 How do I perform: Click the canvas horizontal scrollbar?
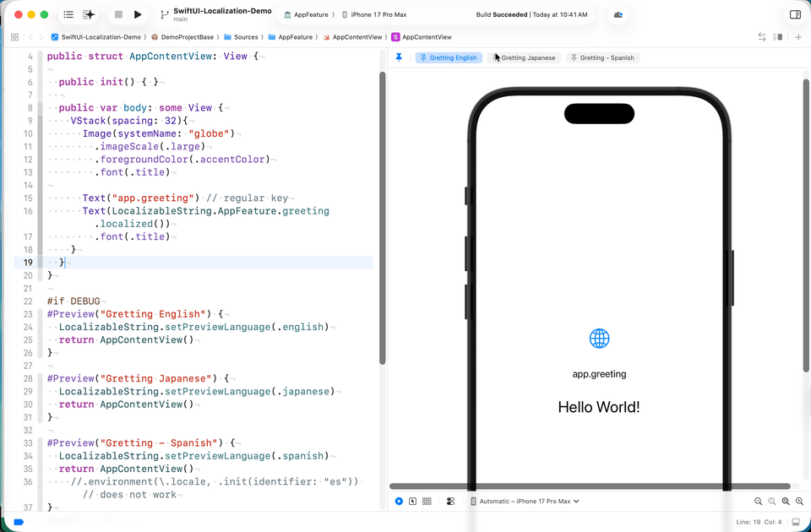[590, 486]
